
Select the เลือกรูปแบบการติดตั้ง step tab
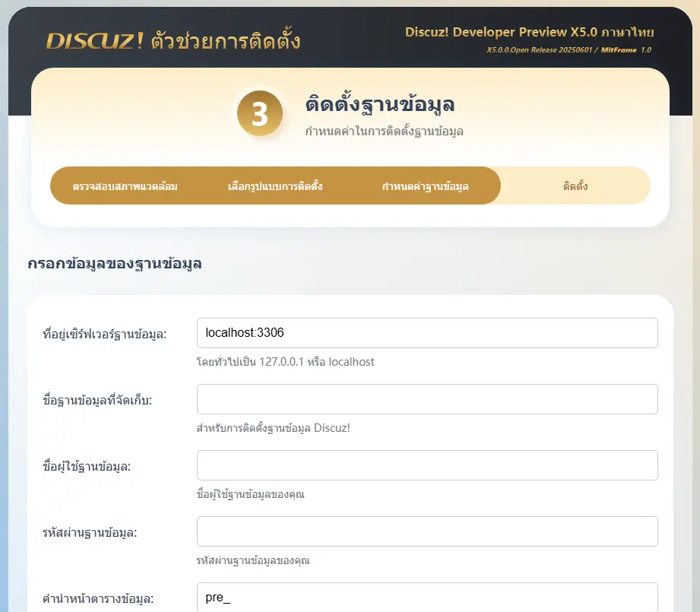click(x=275, y=186)
